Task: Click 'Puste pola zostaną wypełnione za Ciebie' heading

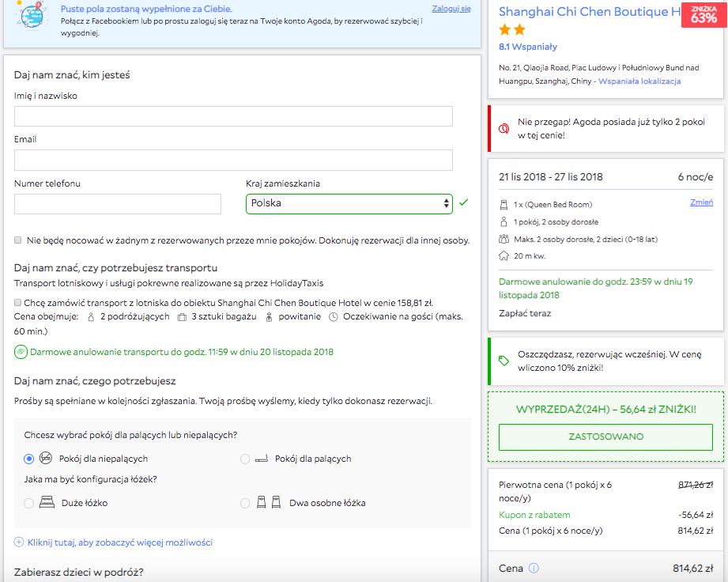Action: coord(146,9)
